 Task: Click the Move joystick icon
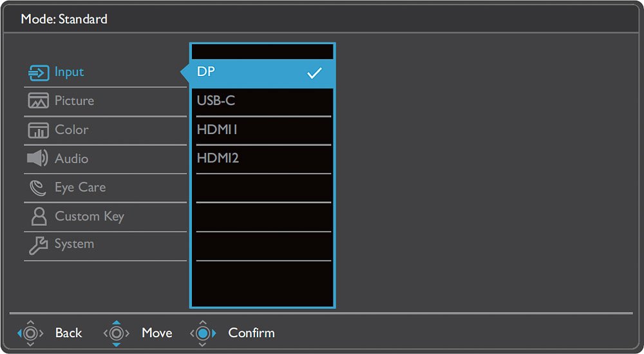117,333
